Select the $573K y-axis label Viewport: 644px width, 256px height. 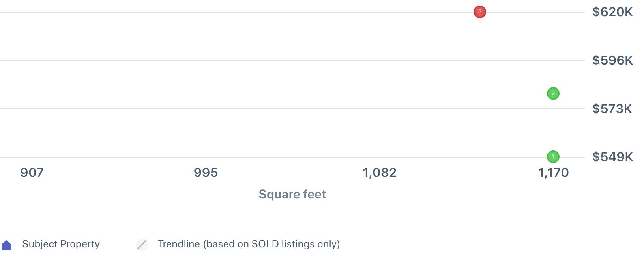coord(612,109)
